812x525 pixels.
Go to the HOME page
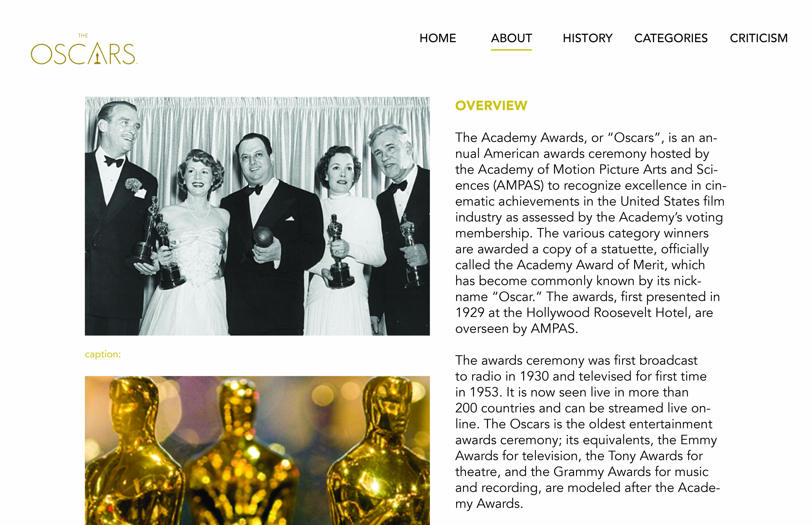tap(438, 38)
